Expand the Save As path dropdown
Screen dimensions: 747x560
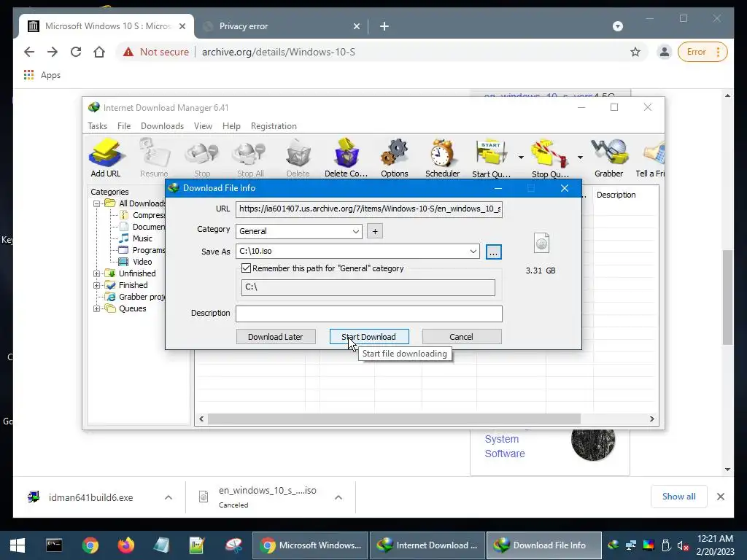click(x=473, y=252)
